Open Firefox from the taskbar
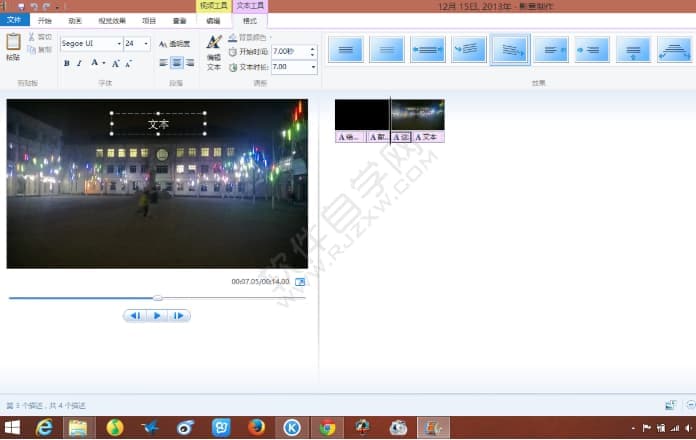Screen dimensions: 696x440 [256, 428]
